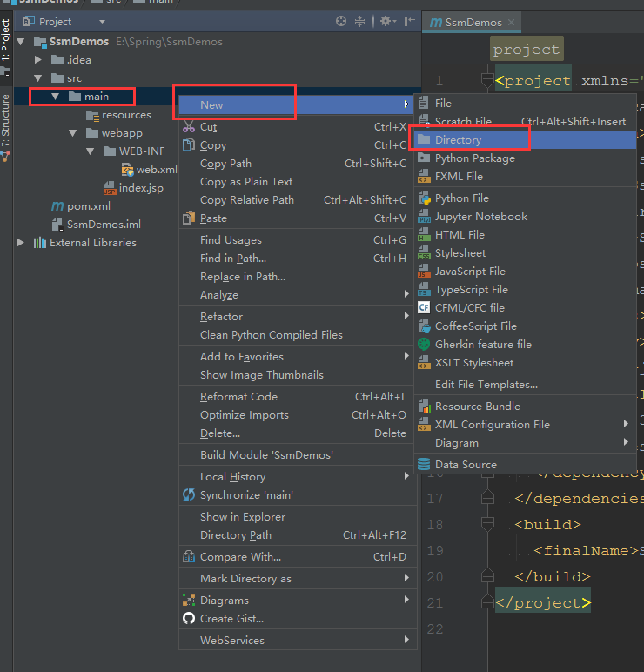Choose Directory from the New submenu
This screenshot has height=672, width=644.
pyautogui.click(x=525, y=140)
